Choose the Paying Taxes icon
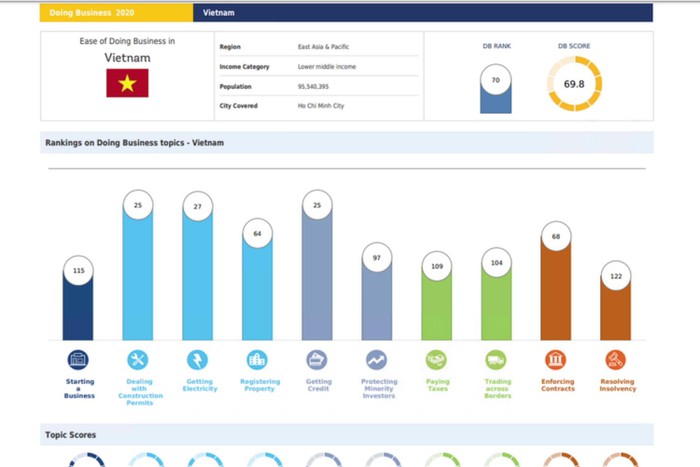Image resolution: width=700 pixels, height=467 pixels. [x=436, y=360]
